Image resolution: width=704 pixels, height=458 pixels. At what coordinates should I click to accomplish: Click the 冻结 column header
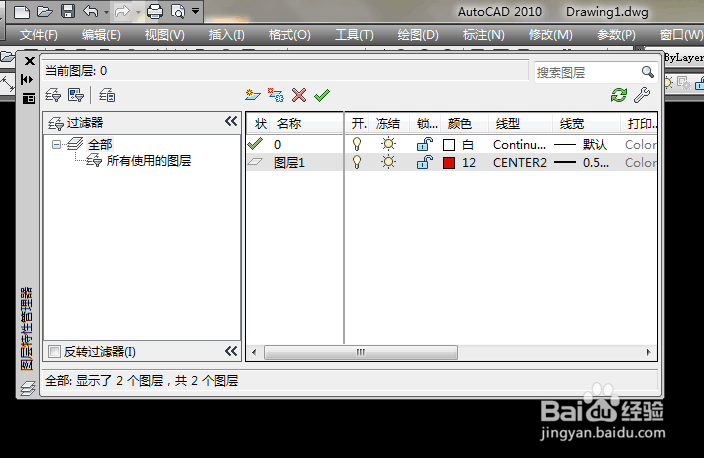388,123
